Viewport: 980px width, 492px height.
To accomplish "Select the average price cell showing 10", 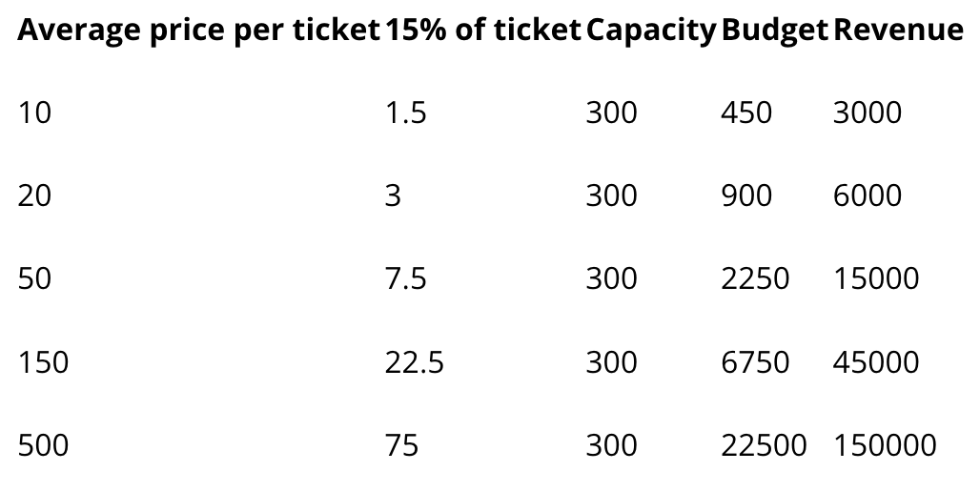I will tap(34, 113).
